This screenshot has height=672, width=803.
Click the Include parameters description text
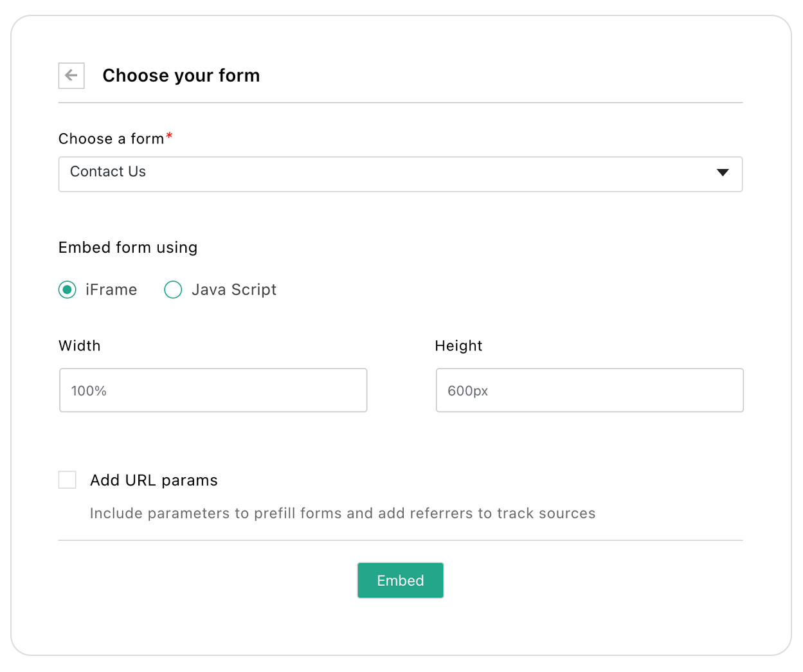343,513
